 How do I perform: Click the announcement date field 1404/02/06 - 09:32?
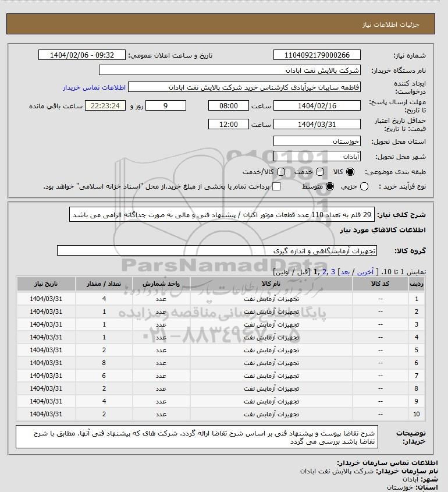(82, 55)
